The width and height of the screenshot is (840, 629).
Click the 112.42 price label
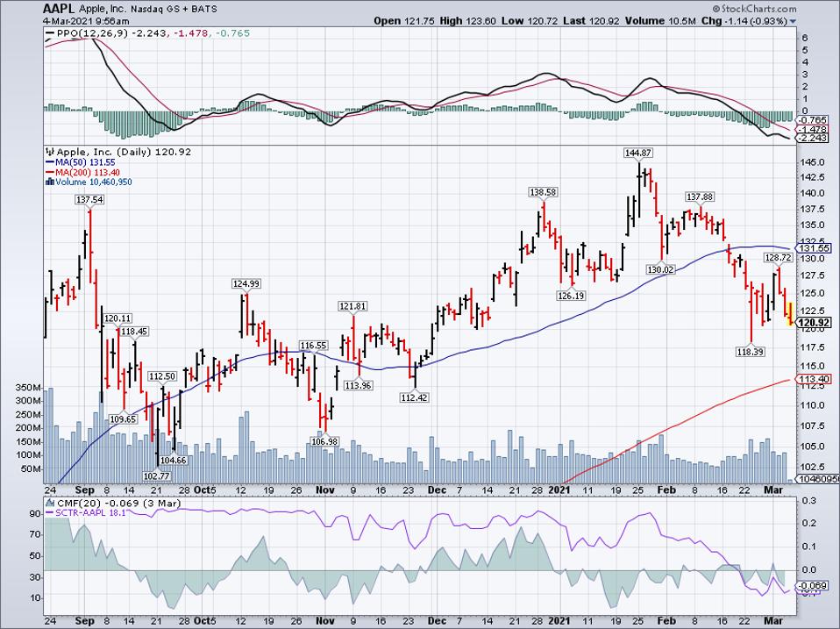click(x=414, y=397)
